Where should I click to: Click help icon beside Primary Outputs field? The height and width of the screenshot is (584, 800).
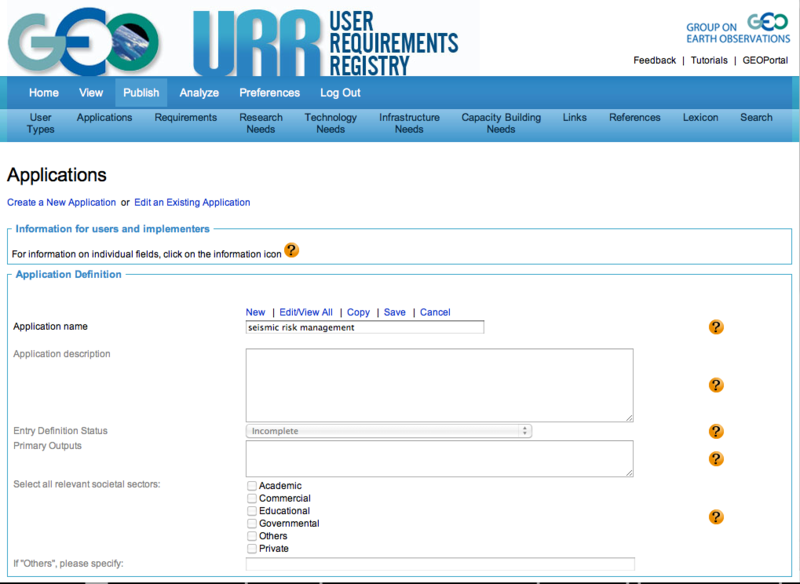716,458
